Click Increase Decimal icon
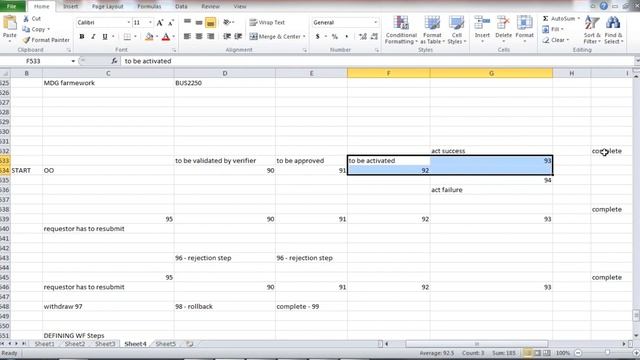 (x=362, y=37)
